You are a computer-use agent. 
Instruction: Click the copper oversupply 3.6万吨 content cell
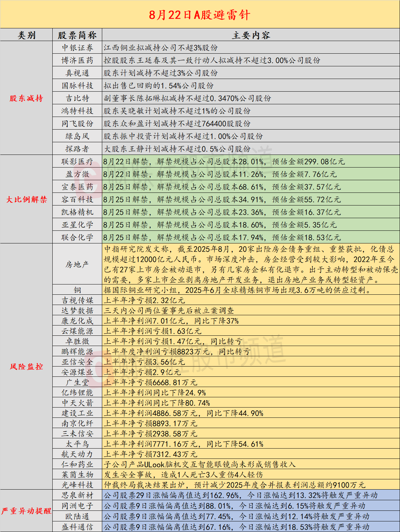pos(251,290)
